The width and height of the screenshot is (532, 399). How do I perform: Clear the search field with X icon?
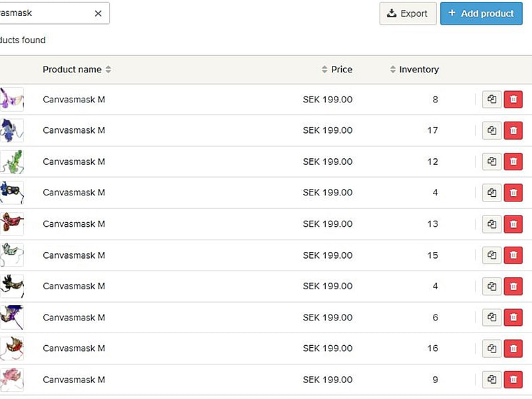(98, 13)
